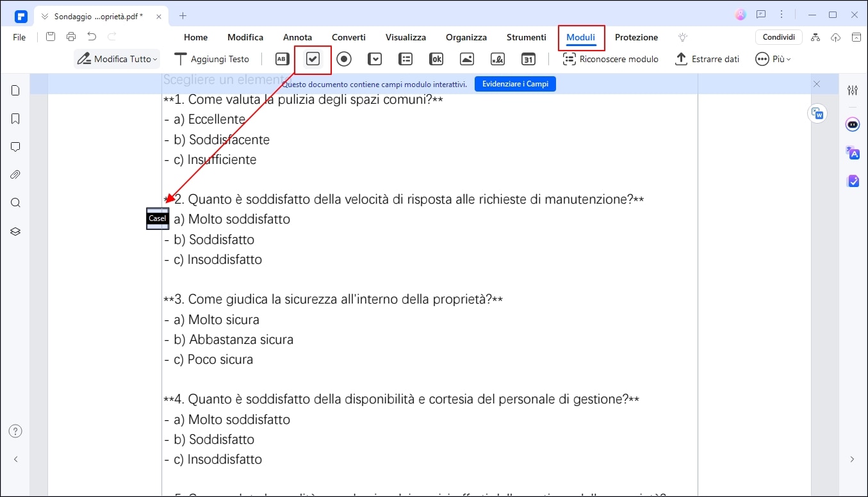Click the placed Casel checkbox field
The width and height of the screenshot is (868, 497).
(158, 218)
